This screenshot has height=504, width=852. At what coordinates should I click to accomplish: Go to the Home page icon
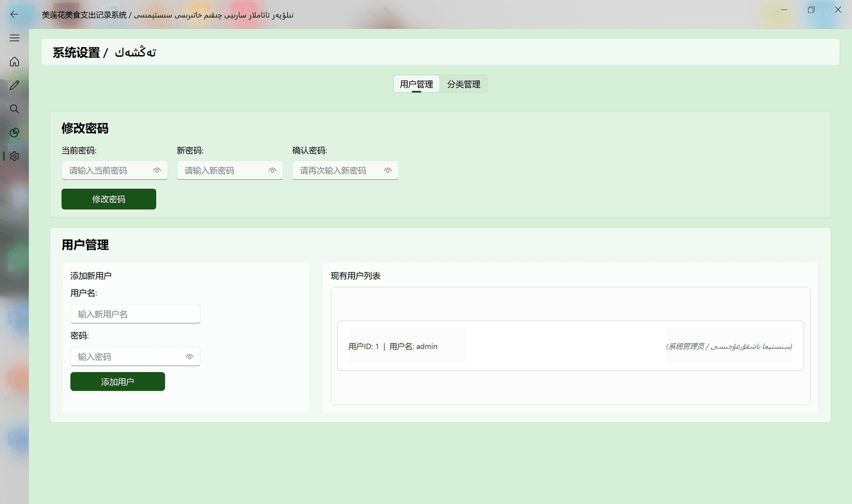pyautogui.click(x=14, y=62)
